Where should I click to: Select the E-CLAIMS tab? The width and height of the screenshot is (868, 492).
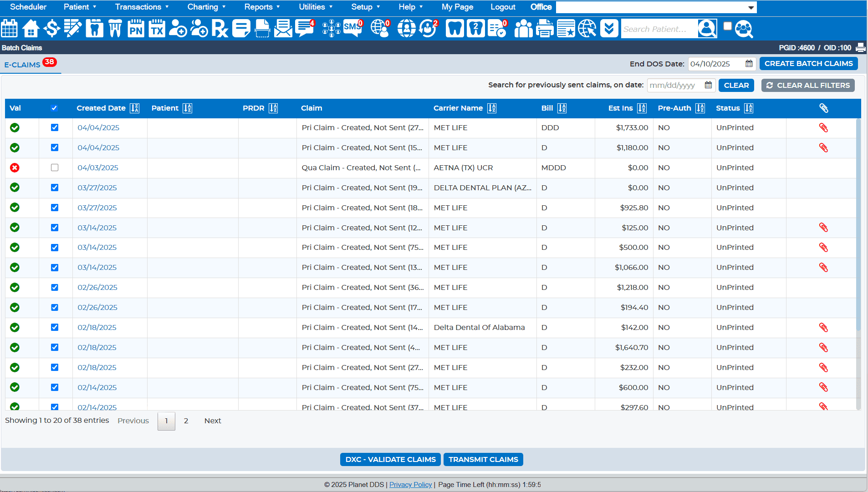coord(22,65)
